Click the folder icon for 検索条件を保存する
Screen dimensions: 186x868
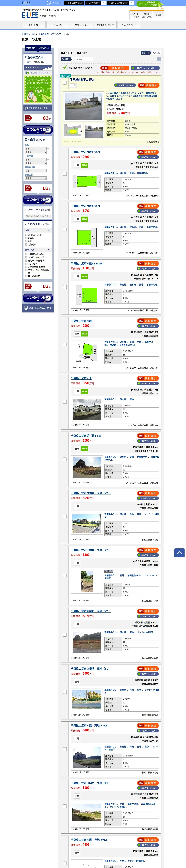point(27,72)
